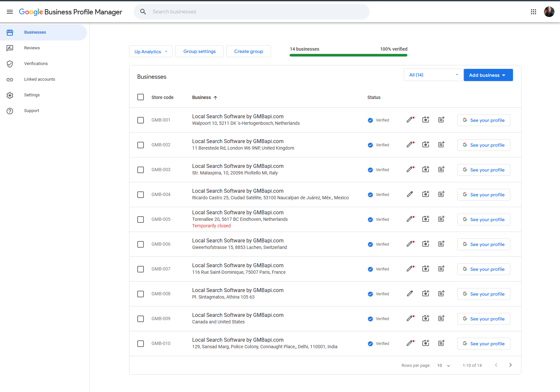Open the account profile avatar
This screenshot has height=392, width=560.
pos(549,12)
